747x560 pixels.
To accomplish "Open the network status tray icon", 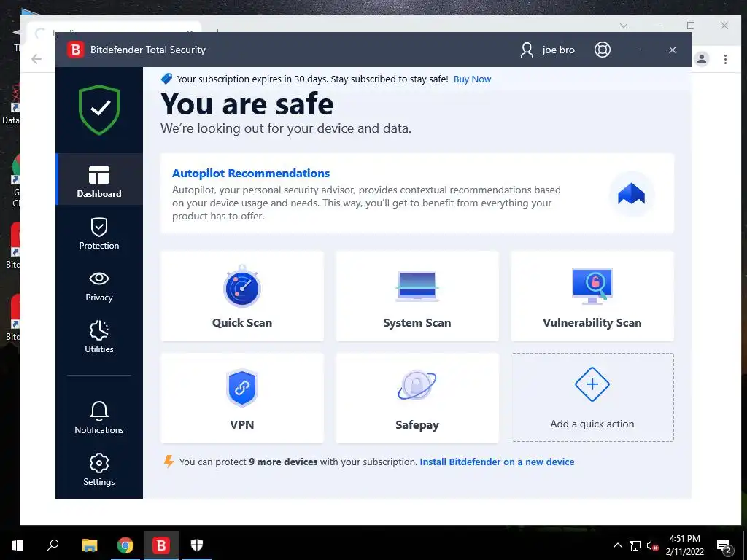I will click(635, 545).
